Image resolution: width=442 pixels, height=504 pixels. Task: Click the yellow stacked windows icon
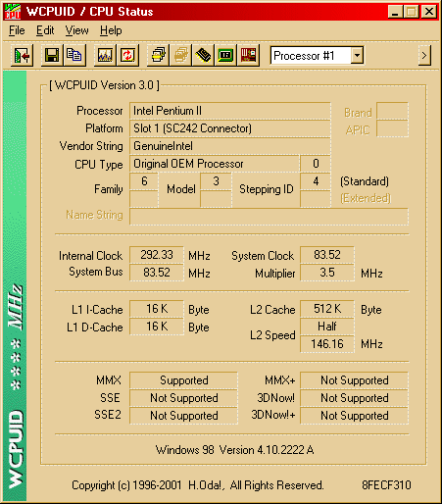(158, 55)
